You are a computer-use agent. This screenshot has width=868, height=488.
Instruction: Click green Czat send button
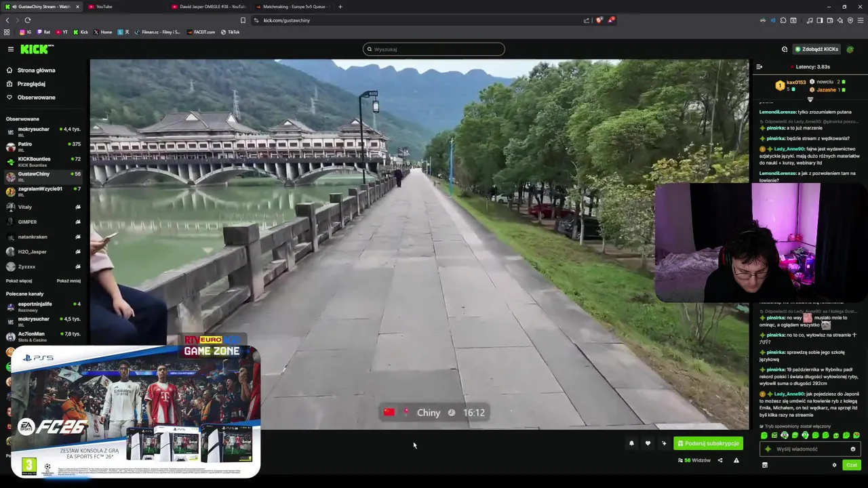852,465
